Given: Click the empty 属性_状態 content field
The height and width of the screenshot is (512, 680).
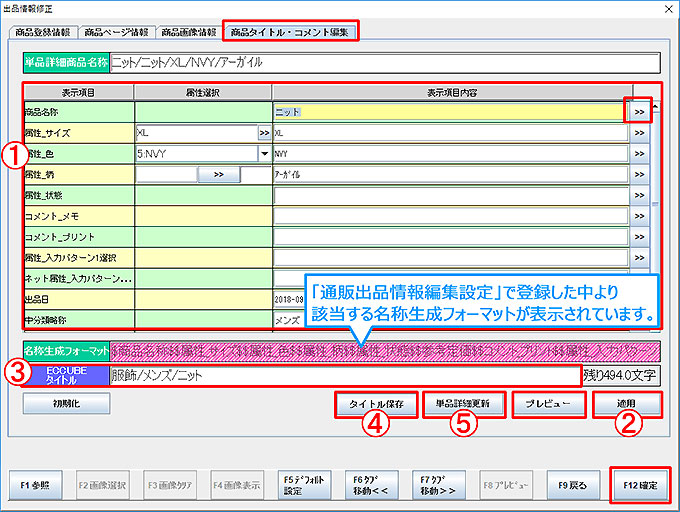Looking at the screenshot, I should pyautogui.click(x=451, y=196).
